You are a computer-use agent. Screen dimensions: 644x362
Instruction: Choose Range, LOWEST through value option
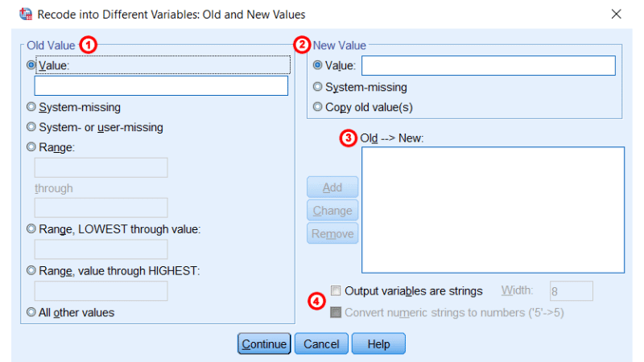pos(31,229)
